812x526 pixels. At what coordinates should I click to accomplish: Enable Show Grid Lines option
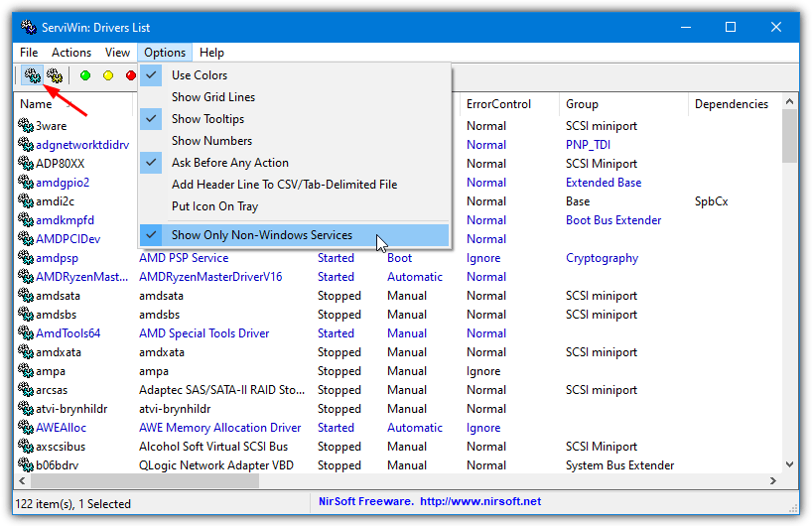click(294, 97)
